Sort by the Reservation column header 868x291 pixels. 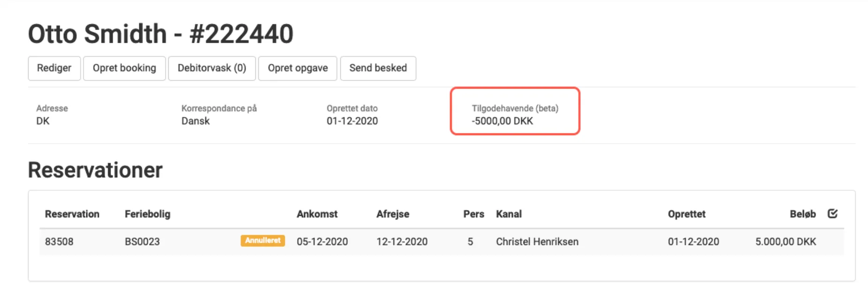(72, 214)
